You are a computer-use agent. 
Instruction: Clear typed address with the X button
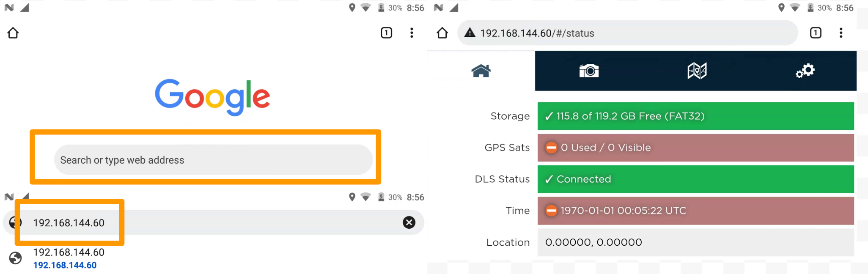409,222
